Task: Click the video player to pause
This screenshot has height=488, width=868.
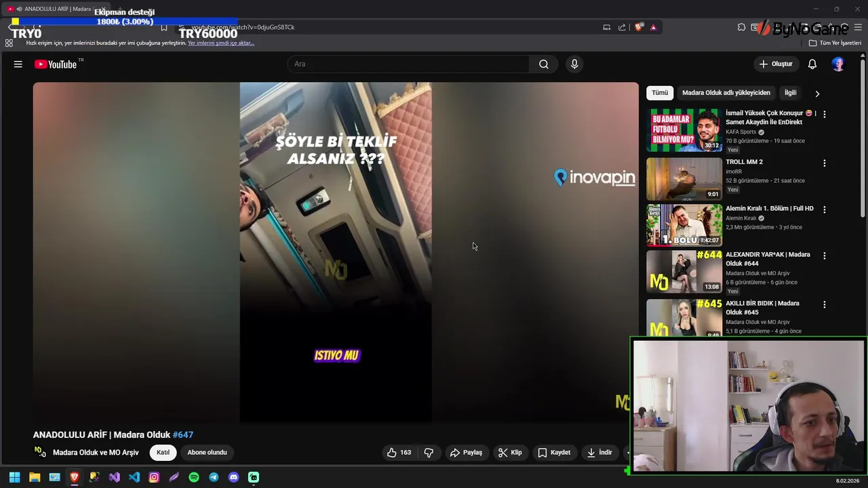Action: click(336, 252)
